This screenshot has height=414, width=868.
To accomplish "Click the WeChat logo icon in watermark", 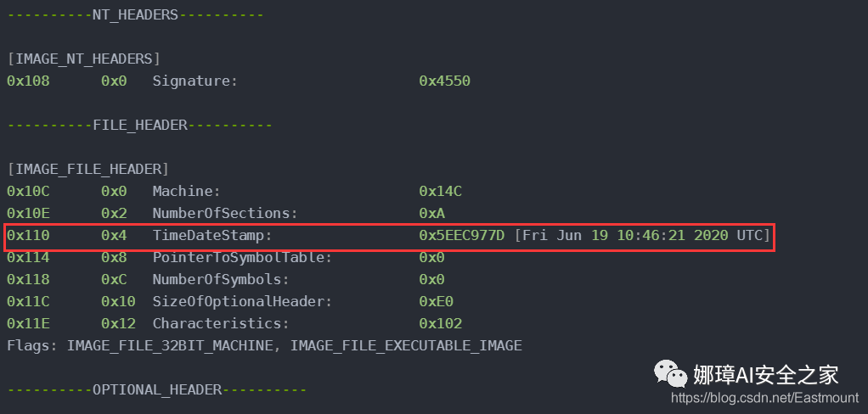I will tap(671, 373).
